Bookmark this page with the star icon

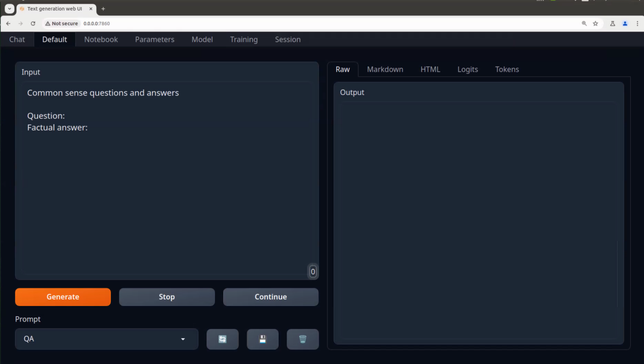pyautogui.click(x=596, y=23)
